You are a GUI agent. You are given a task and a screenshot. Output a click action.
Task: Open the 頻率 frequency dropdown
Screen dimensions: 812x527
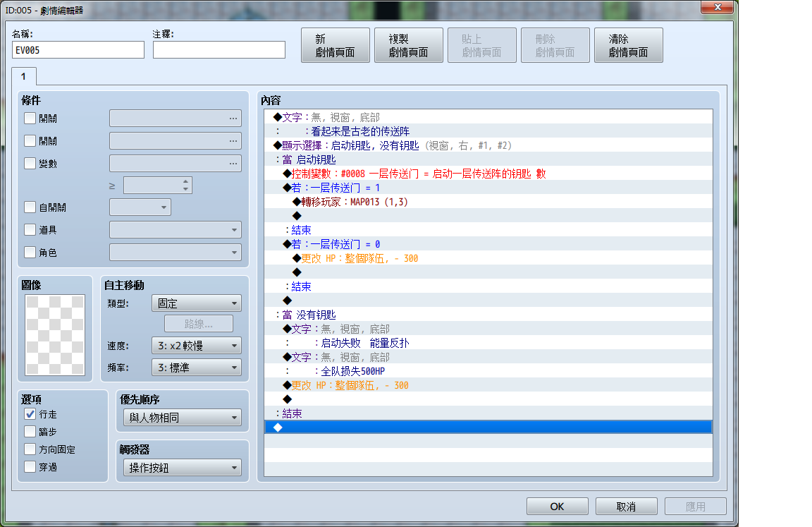[x=197, y=368]
